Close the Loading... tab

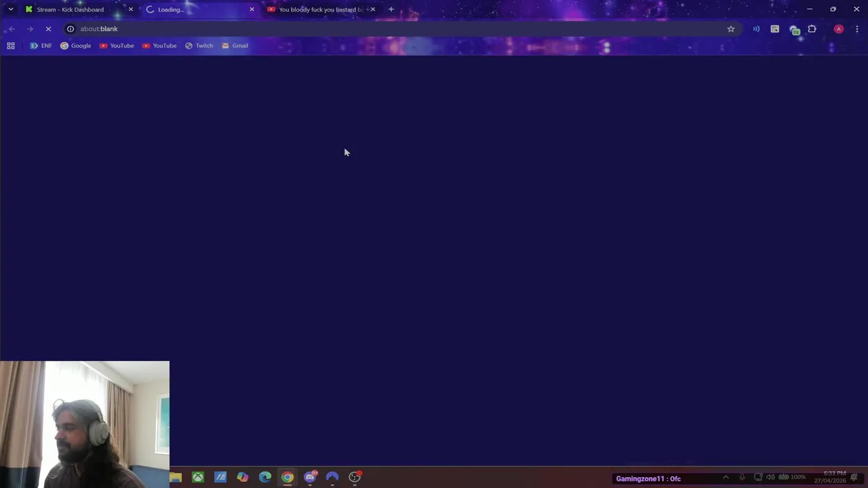coord(252,9)
